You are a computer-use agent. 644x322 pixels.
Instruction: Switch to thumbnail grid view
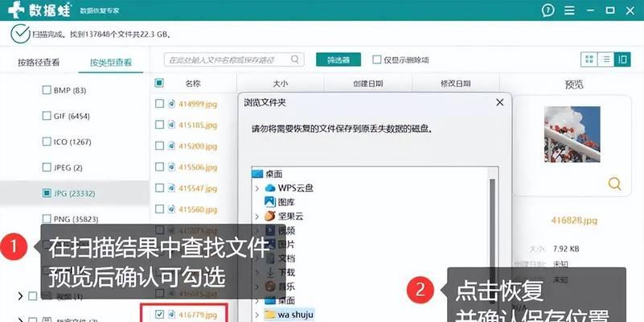coord(589,60)
